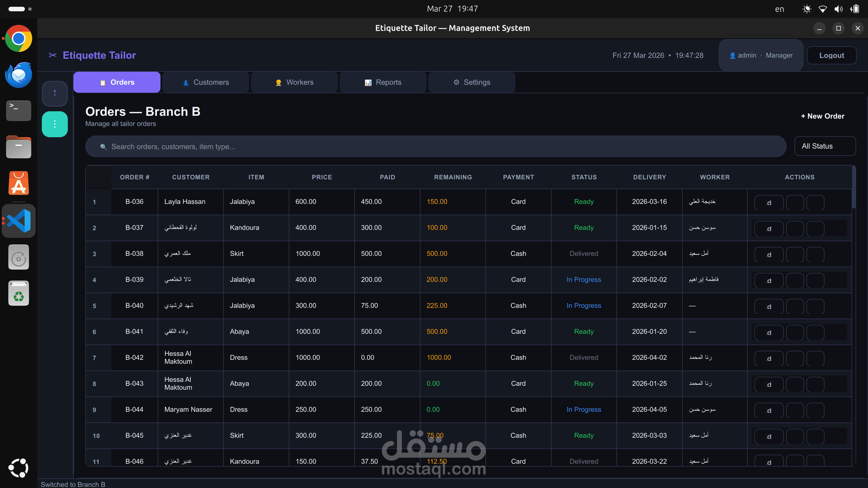868x488 pixels.
Task: Click the + New Order button
Action: (823, 116)
